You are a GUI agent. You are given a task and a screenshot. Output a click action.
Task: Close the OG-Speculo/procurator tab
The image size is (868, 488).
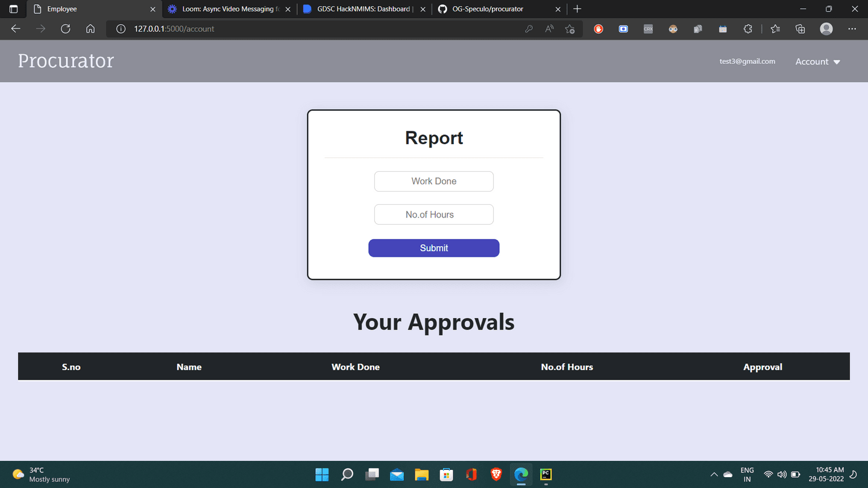[558, 9]
